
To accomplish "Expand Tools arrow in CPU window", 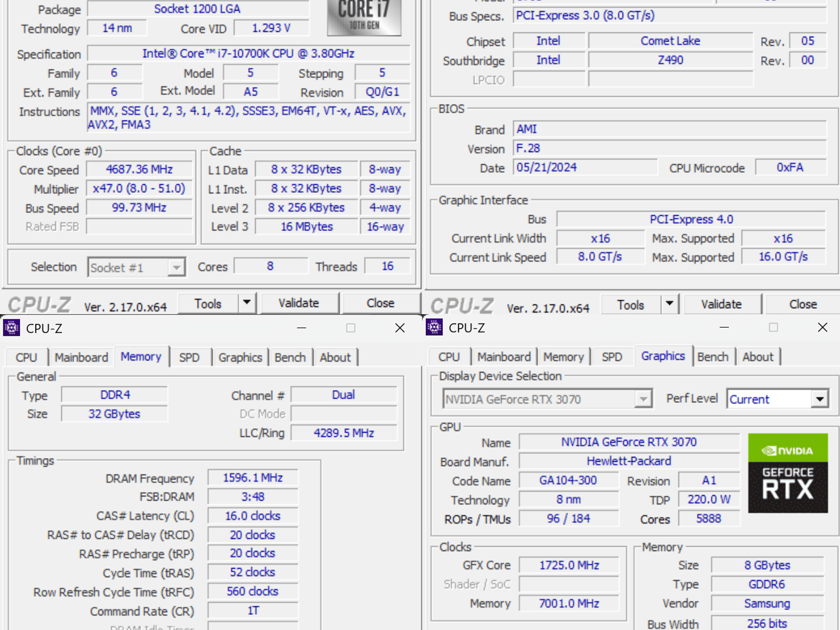I will [x=247, y=303].
